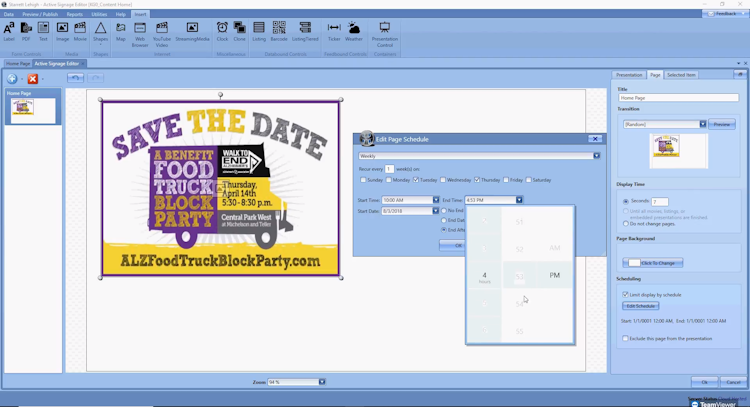Insert a Text control
Viewport: 750px width, 407px height.
pyautogui.click(x=43, y=32)
